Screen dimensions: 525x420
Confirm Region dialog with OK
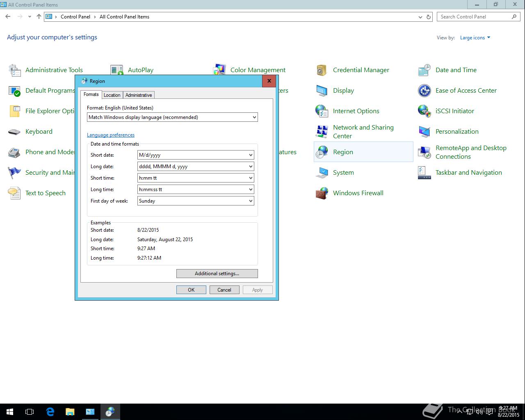click(x=191, y=290)
